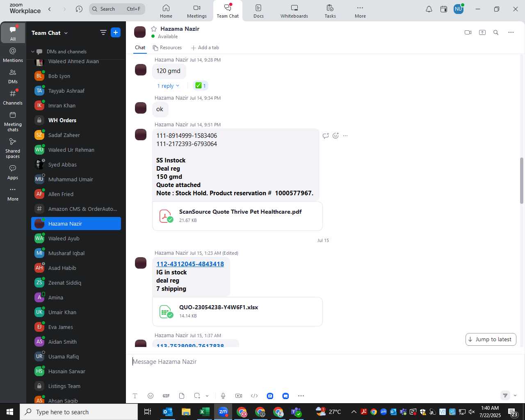The height and width of the screenshot is (420, 525).
Task: Open Shared spaces in the sidebar
Action: 13,148
